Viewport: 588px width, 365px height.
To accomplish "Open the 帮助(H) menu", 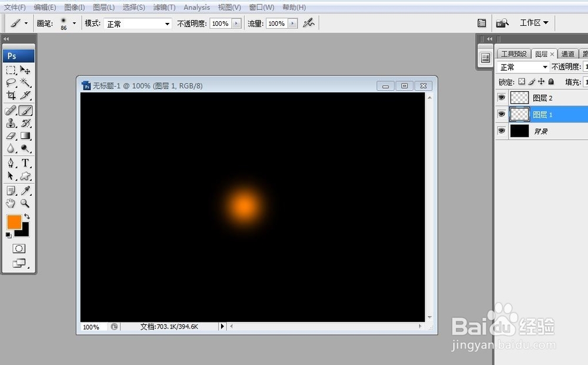I will (294, 7).
